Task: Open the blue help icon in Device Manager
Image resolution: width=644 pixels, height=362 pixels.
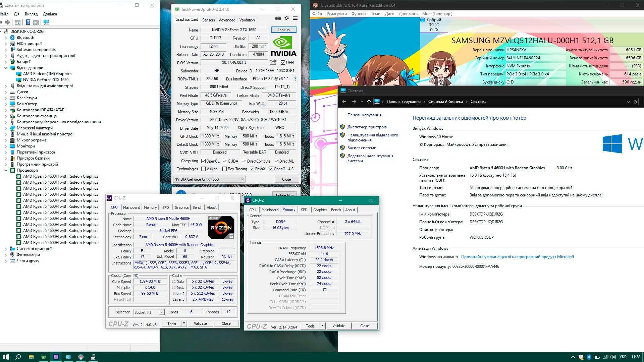Action: coord(28,22)
